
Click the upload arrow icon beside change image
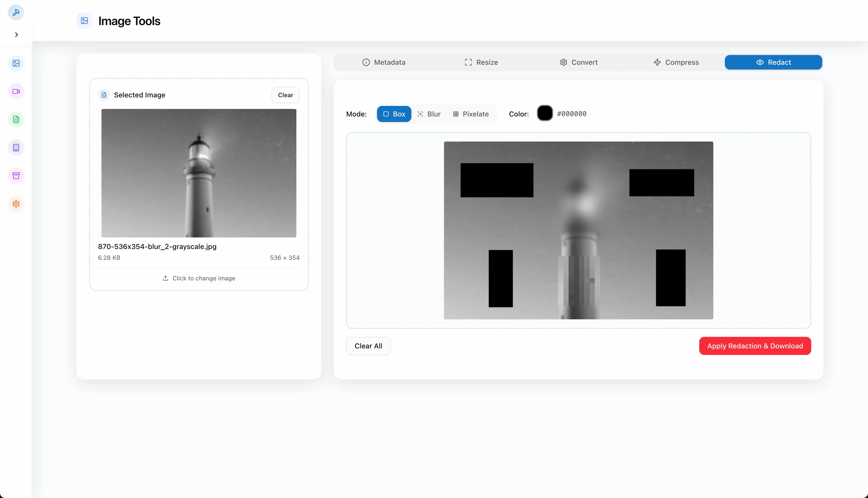click(x=166, y=278)
